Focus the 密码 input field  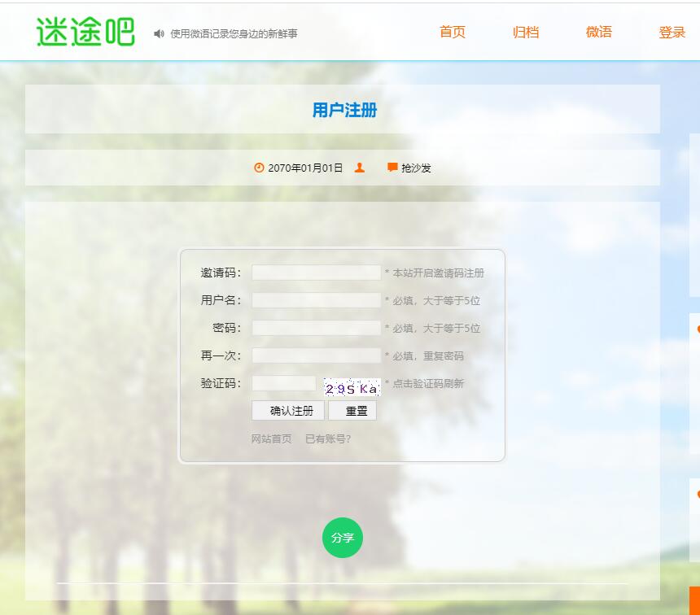316,328
